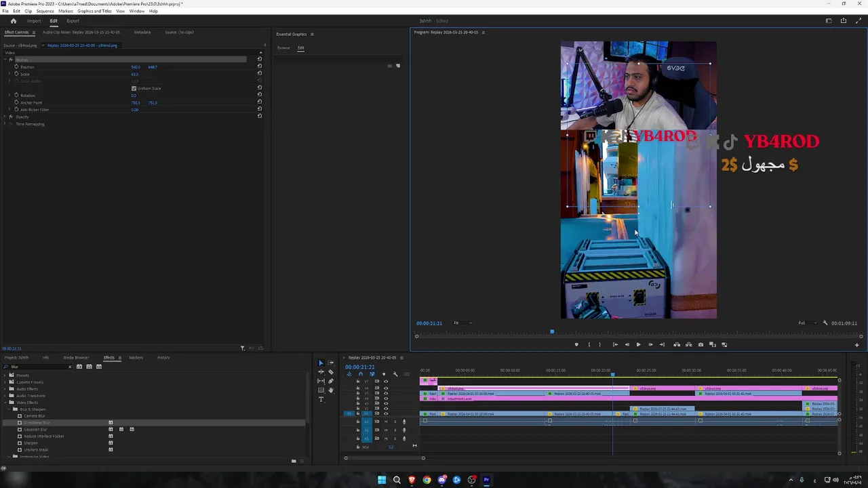The width and height of the screenshot is (868, 488).
Task: Mute audio track A1
Action: pos(386,422)
